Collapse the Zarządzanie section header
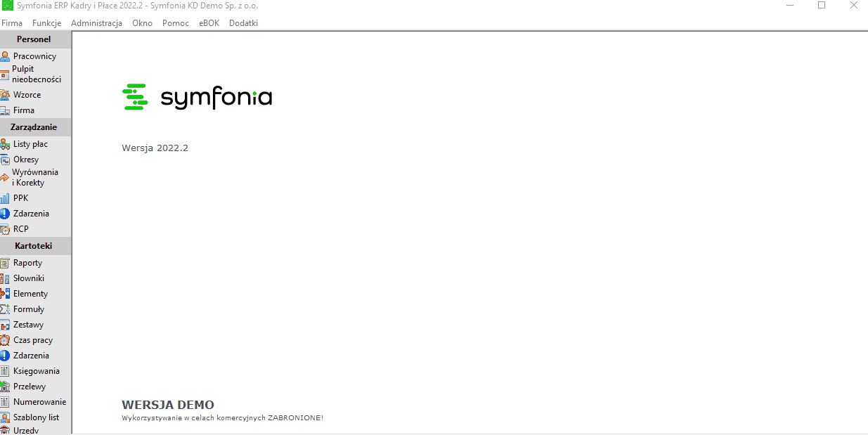This screenshot has height=435, width=868. coord(35,127)
